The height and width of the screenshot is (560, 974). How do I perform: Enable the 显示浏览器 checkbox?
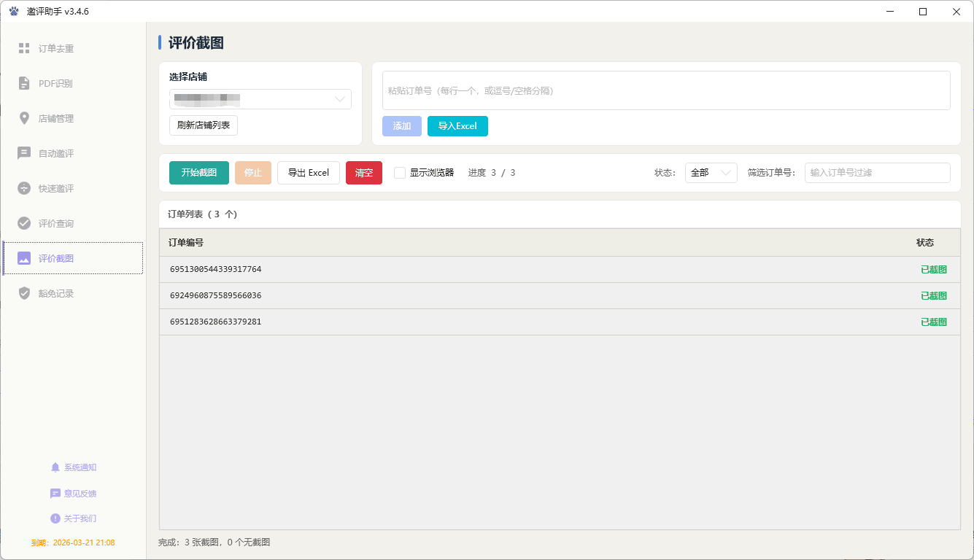tap(400, 173)
